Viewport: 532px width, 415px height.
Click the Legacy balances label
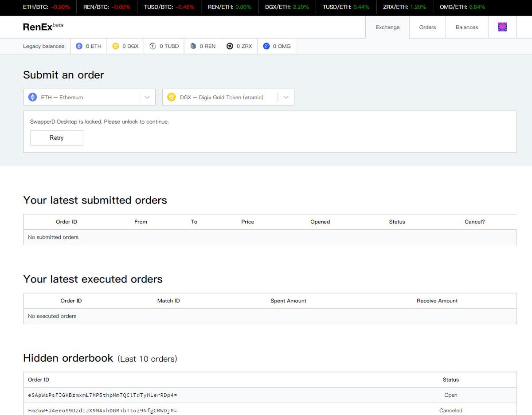click(44, 46)
